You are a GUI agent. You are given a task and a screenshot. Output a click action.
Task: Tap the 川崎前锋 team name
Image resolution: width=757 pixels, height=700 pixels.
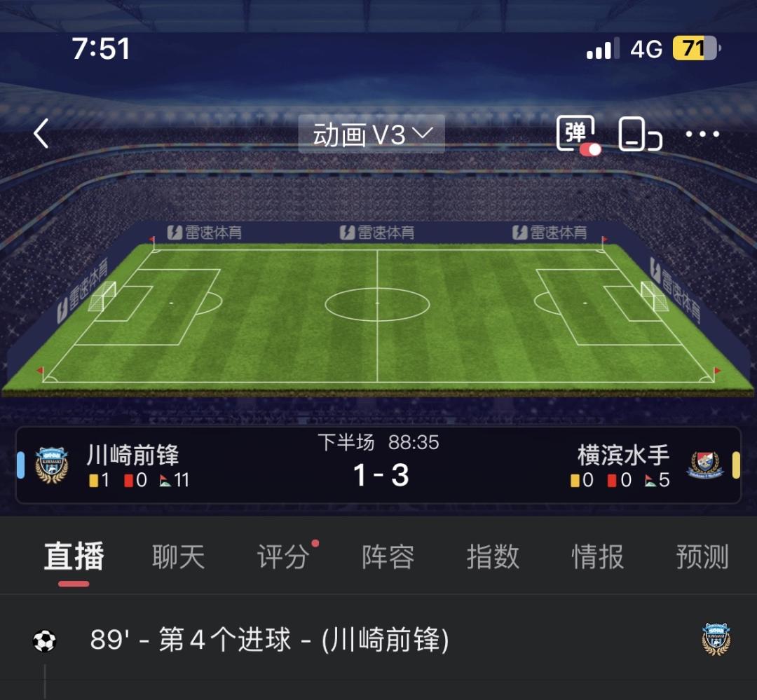pos(132,455)
